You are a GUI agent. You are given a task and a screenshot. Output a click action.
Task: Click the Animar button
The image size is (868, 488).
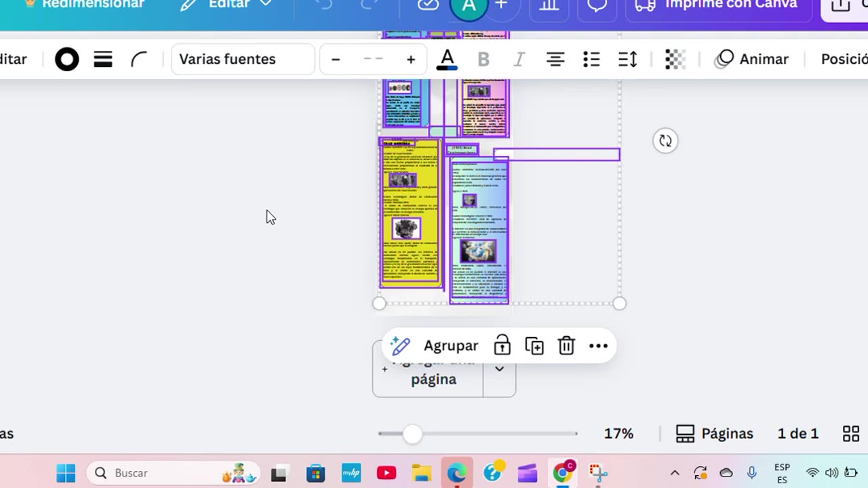click(752, 59)
